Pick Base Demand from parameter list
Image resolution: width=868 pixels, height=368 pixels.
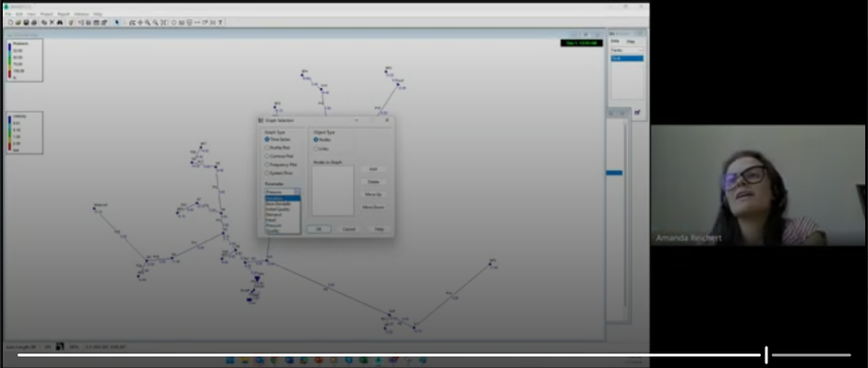[279, 203]
